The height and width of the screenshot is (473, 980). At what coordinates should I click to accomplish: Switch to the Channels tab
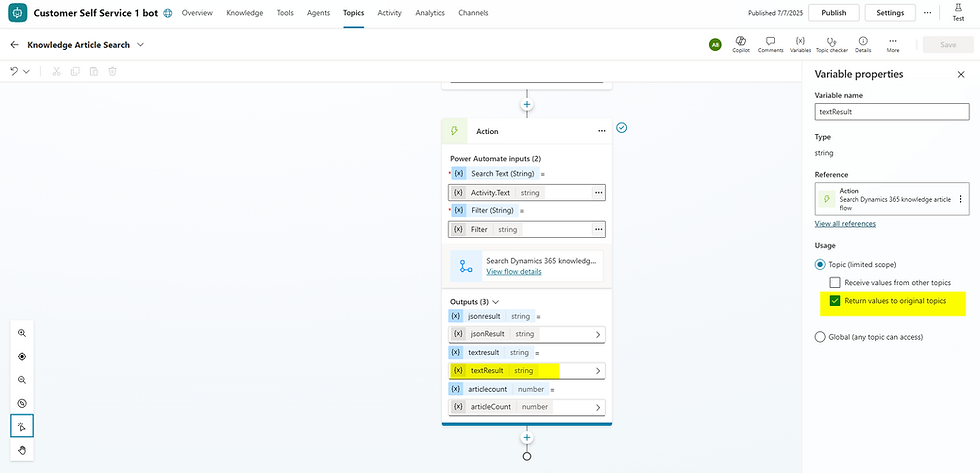tap(473, 12)
